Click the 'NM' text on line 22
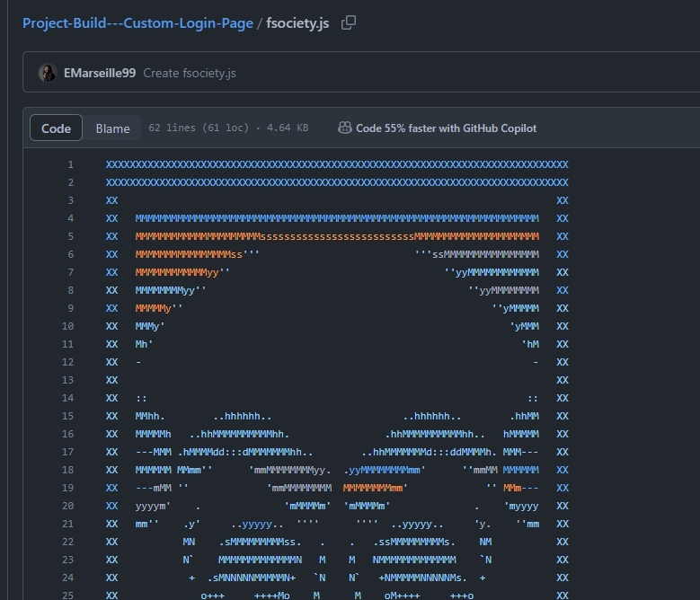Viewport: 700px width, 600px height. click(486, 542)
